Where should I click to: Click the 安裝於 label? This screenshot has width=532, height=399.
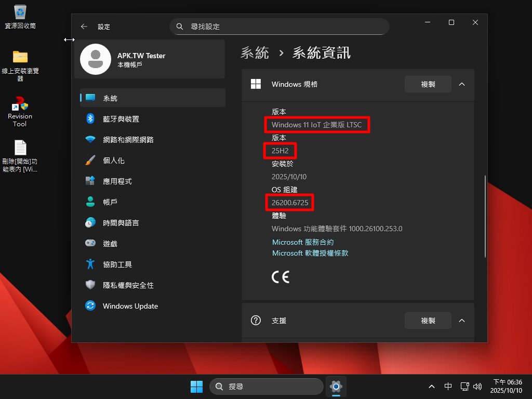pos(282,164)
